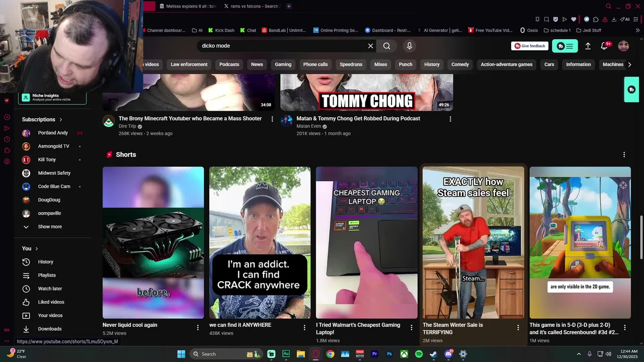Viewport: 644px width, 362px height.
Task: Open the Kick Dash bookmark
Action: click(221, 30)
